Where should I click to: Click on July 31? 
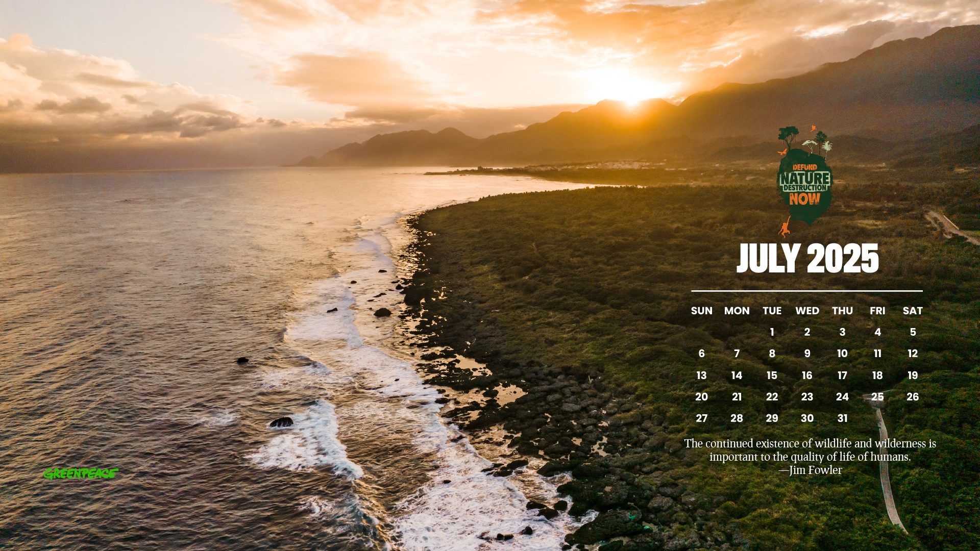pyautogui.click(x=842, y=418)
